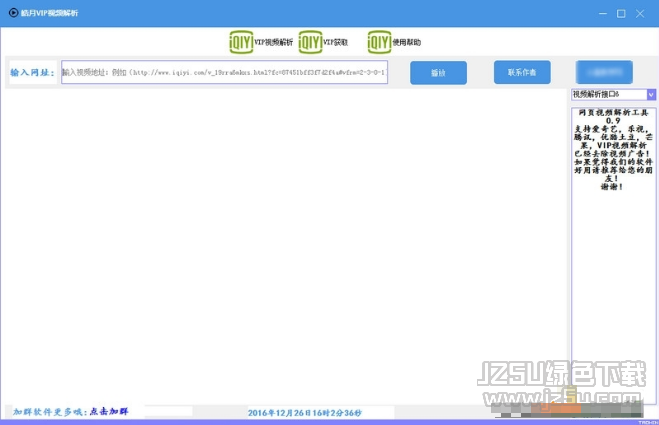659x425 pixels.
Task: Click the app icon in the title bar
Action: (11, 12)
